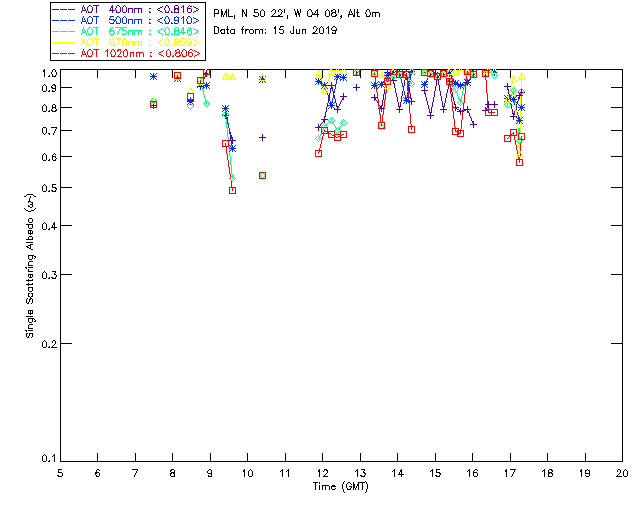Click the 0.1 tick label on y-axis
The width and height of the screenshot is (640, 512).
(x=47, y=460)
